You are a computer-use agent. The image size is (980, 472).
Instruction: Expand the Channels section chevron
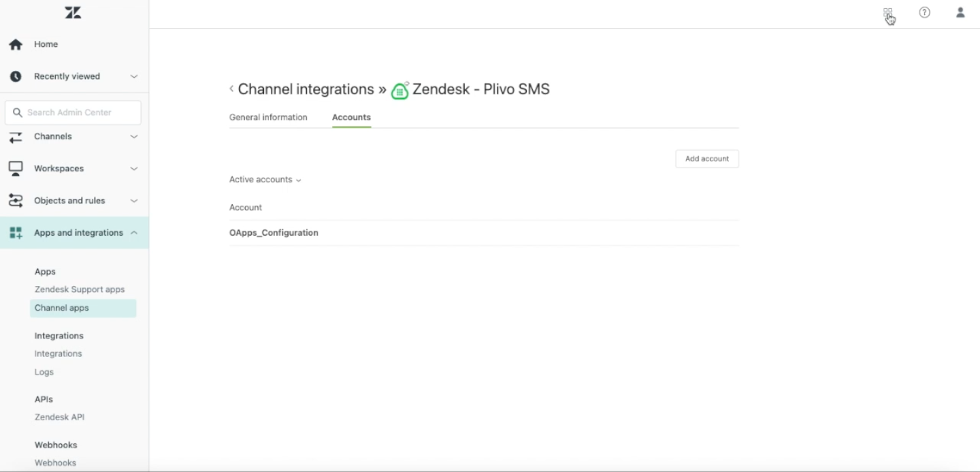pos(134,136)
